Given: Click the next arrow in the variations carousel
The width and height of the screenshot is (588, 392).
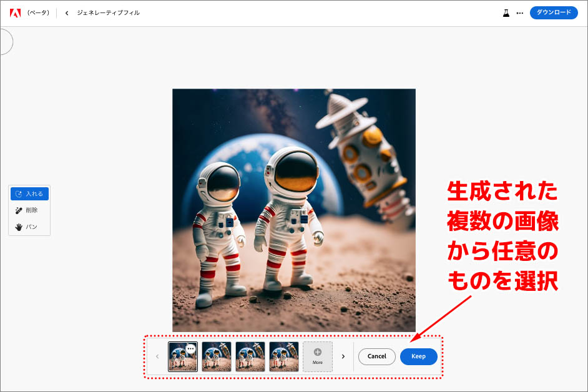Looking at the screenshot, I should click(x=344, y=356).
